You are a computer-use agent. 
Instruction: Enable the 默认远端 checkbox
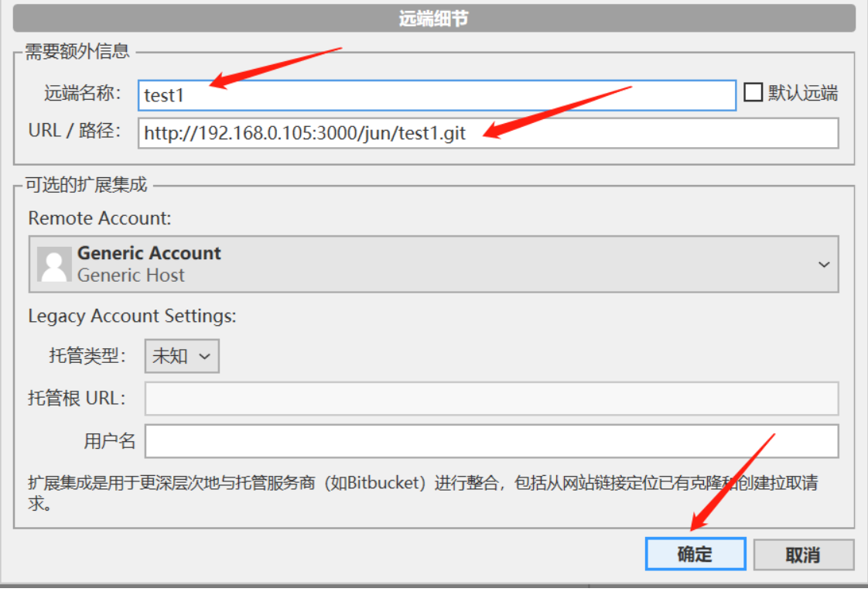tap(753, 93)
